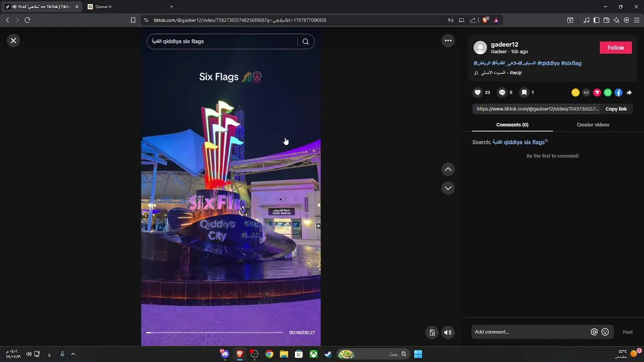This screenshot has height=362, width=644.
Task: Open Chrome from the taskbar
Action: click(x=269, y=354)
